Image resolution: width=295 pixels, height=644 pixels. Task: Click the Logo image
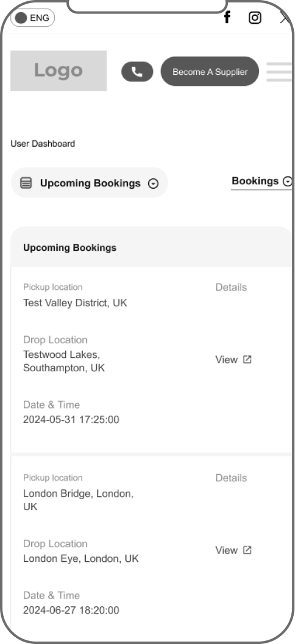tap(59, 71)
